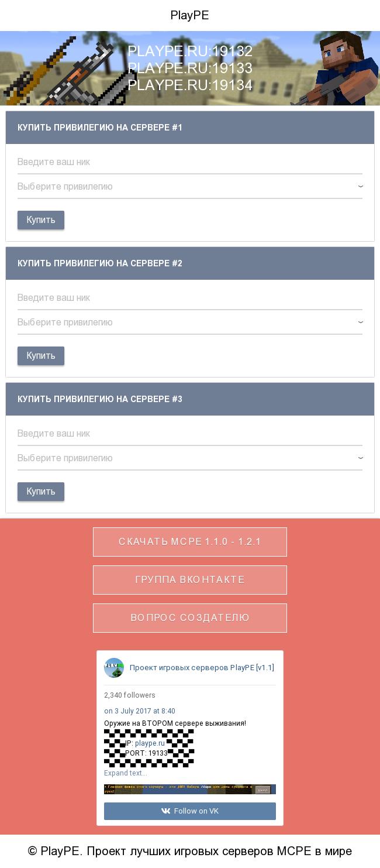Click nickname field for server #1
380x868 pixels.
pyautogui.click(x=189, y=162)
